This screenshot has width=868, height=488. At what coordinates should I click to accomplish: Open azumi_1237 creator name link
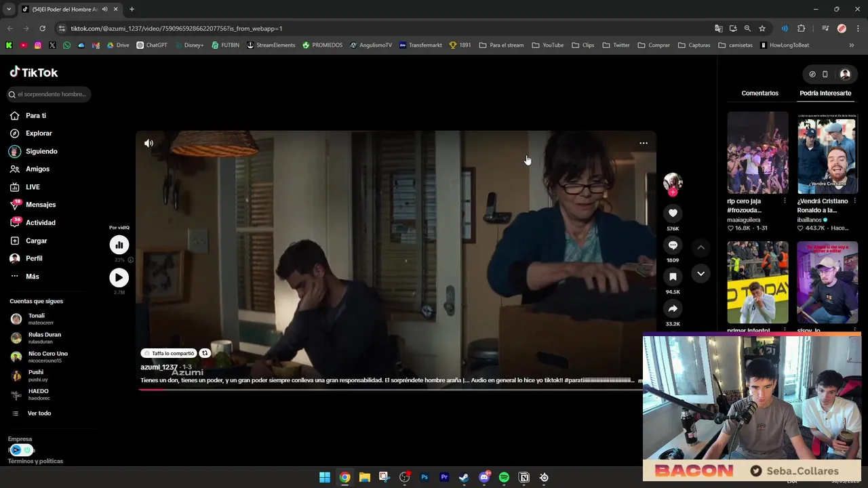pyautogui.click(x=159, y=367)
